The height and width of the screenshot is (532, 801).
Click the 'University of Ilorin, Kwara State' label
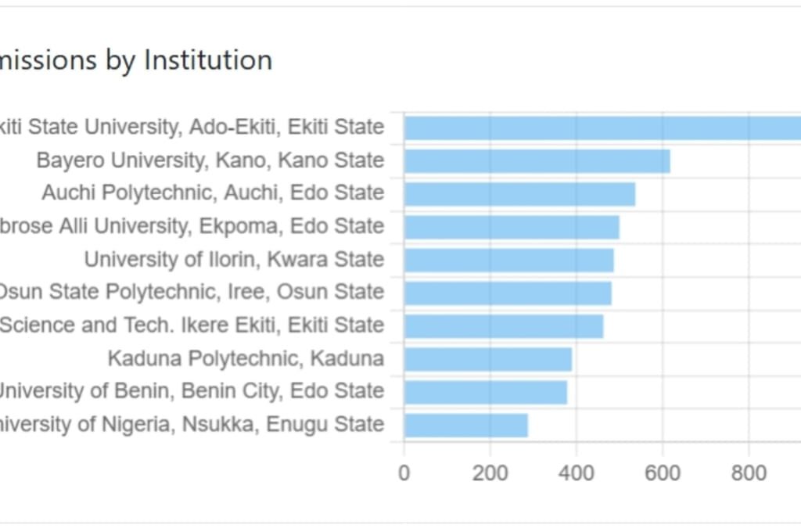(x=234, y=260)
